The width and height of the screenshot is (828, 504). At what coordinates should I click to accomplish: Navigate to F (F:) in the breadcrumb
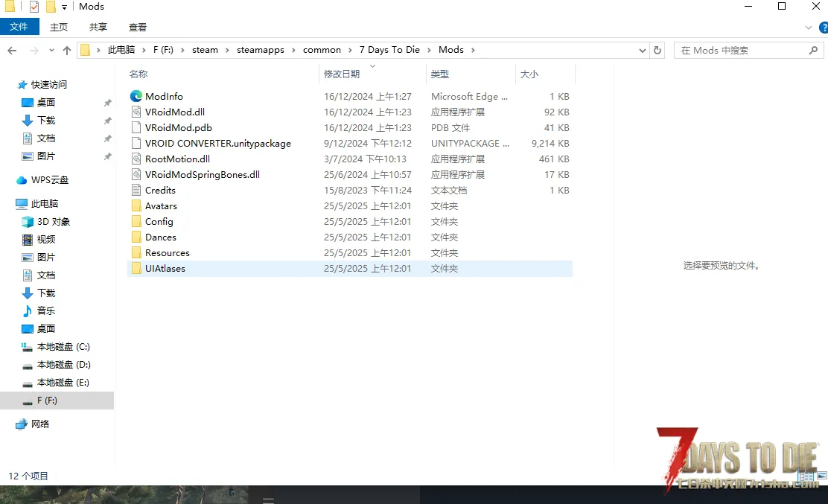pos(163,50)
